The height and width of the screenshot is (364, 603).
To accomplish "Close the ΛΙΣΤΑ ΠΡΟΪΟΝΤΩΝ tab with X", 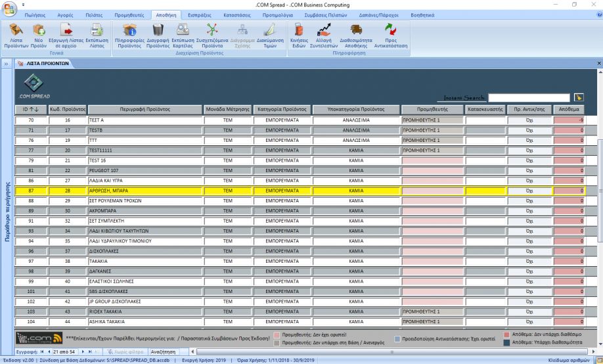I will click(x=599, y=63).
